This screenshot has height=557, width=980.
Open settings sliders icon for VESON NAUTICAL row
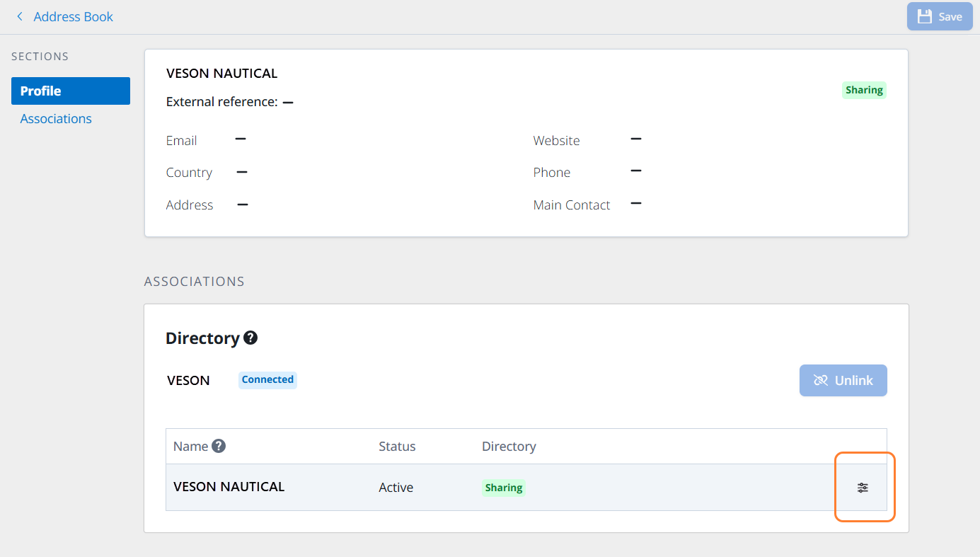coord(863,488)
